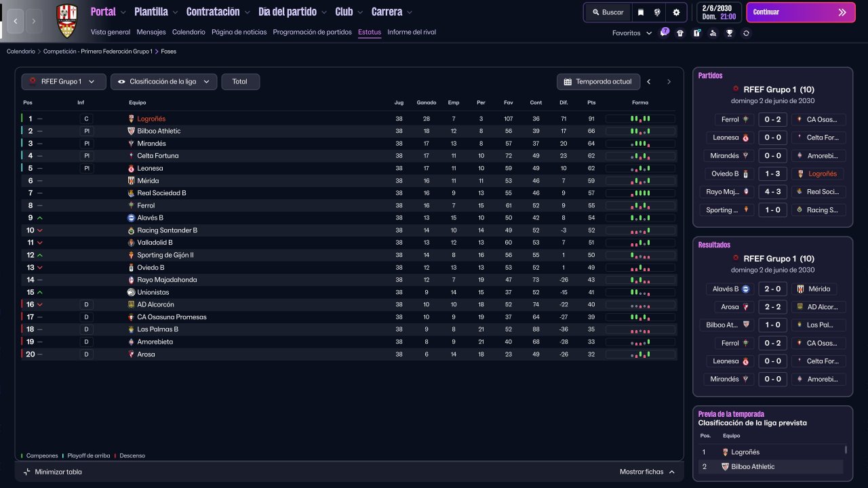Open the tactics board shortcut icon

696,33
